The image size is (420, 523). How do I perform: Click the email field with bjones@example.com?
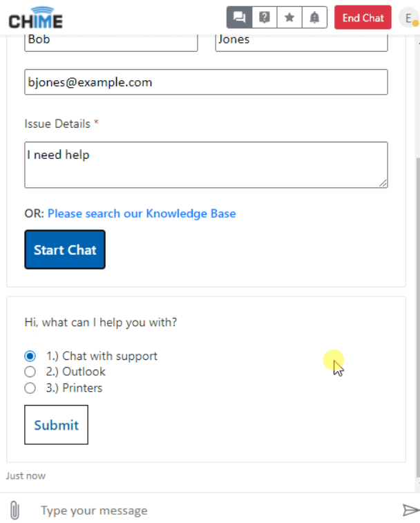[x=206, y=82]
